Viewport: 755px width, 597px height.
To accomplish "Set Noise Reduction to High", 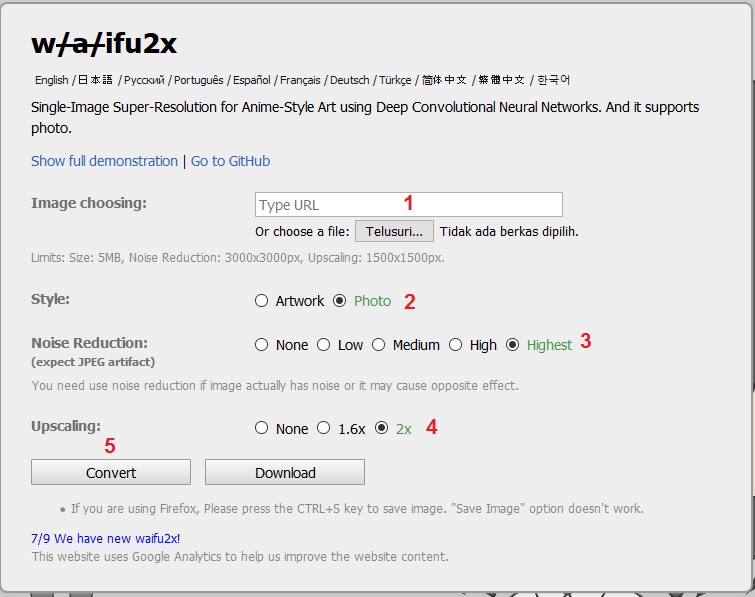I will pyautogui.click(x=456, y=345).
